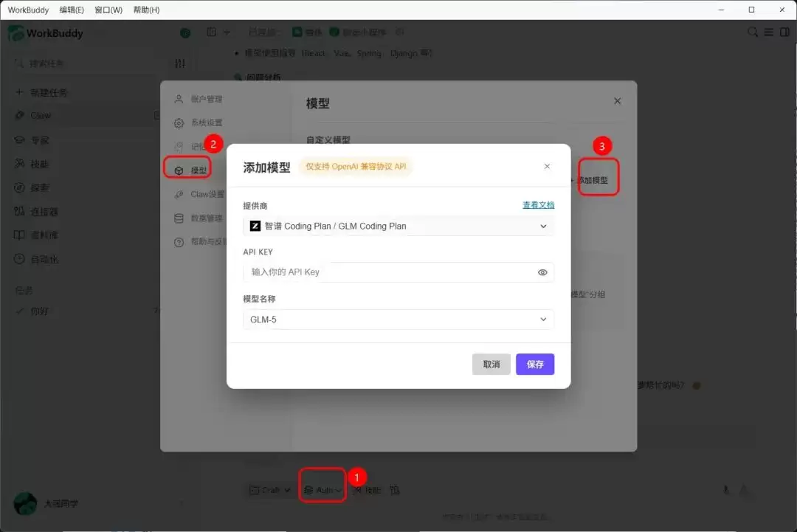The height and width of the screenshot is (532, 797).
Task: Toggle API Key visibility eye icon
Action: 542,272
